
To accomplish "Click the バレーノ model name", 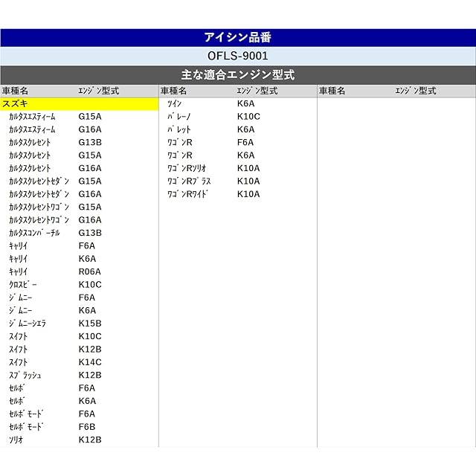I will click(179, 117).
